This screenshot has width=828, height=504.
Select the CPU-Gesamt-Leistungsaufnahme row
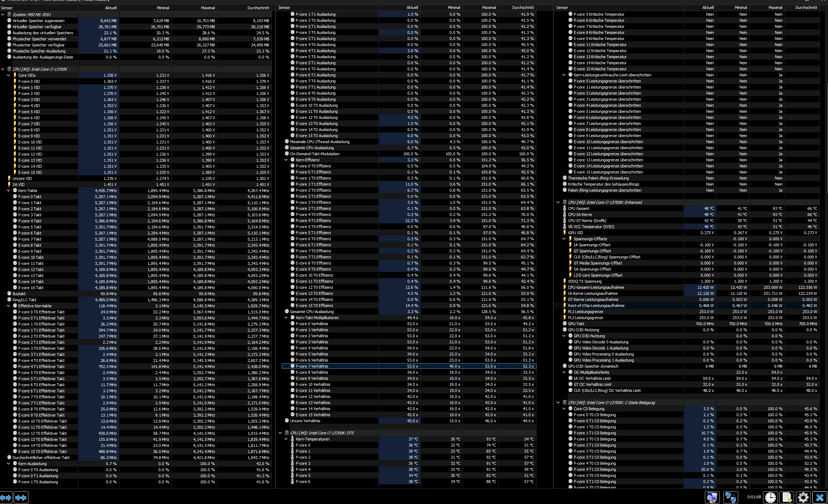(596, 287)
